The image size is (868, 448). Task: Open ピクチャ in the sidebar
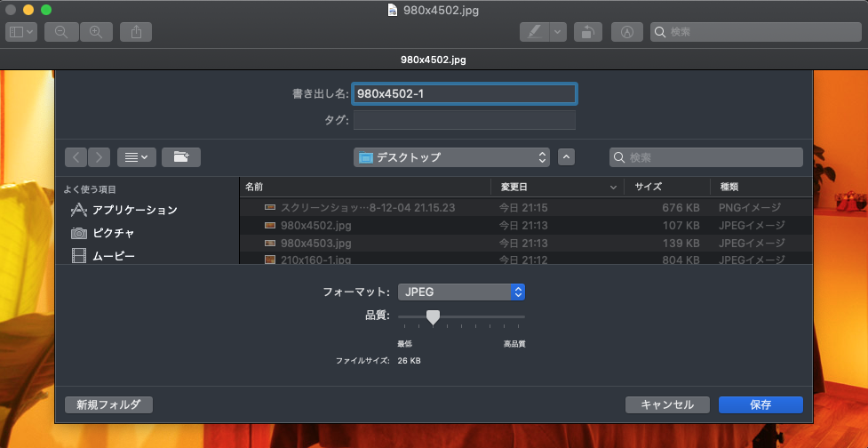tap(103, 233)
